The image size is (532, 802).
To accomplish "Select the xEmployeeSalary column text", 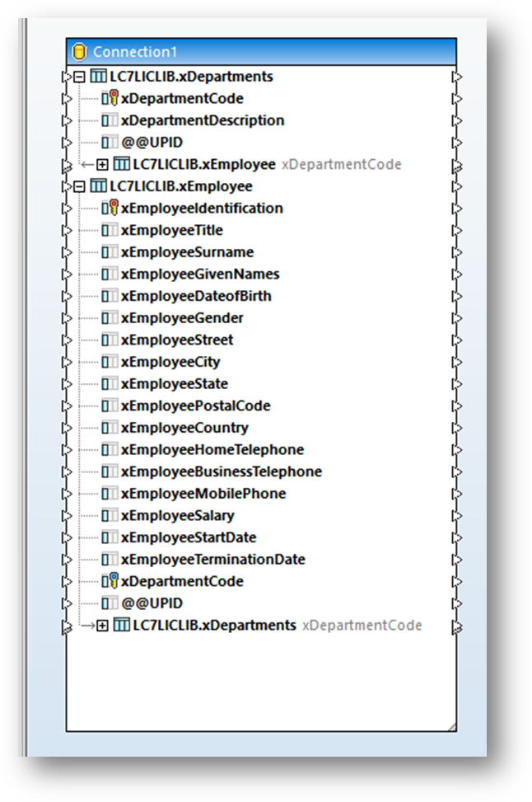I will click(x=177, y=516).
